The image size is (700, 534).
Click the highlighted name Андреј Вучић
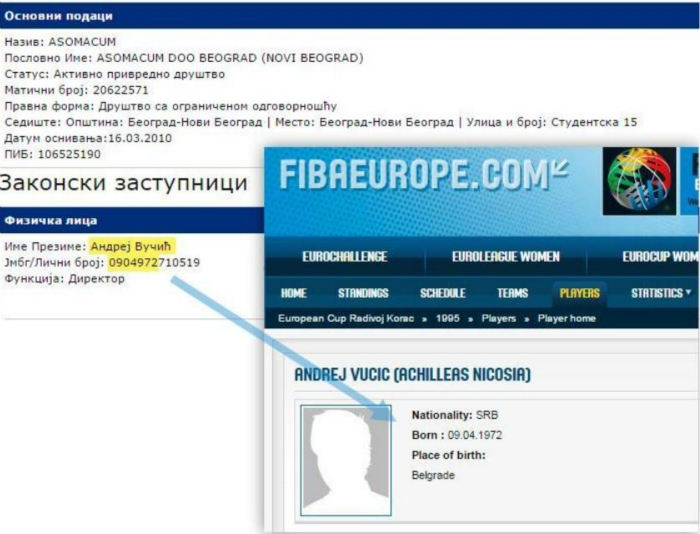131,246
